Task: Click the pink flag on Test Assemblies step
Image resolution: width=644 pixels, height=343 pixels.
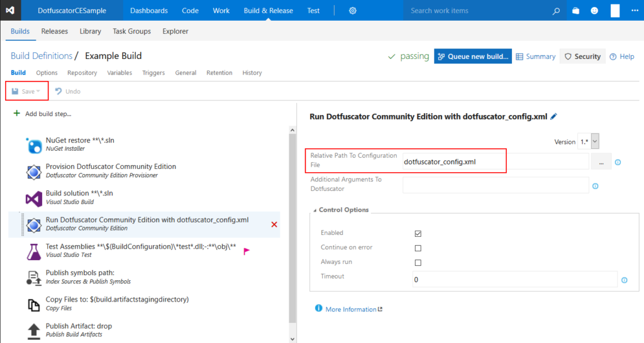Action: [247, 251]
